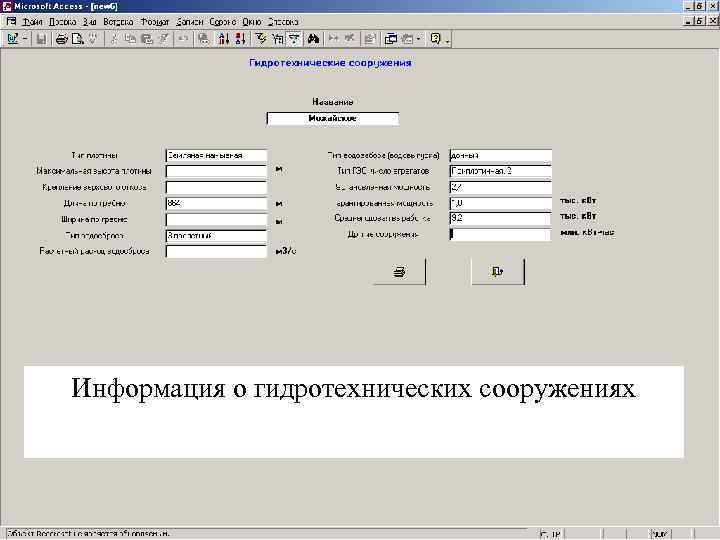Click the New Object toolbar icon
This screenshot has height=540, width=720.
(x=407, y=39)
